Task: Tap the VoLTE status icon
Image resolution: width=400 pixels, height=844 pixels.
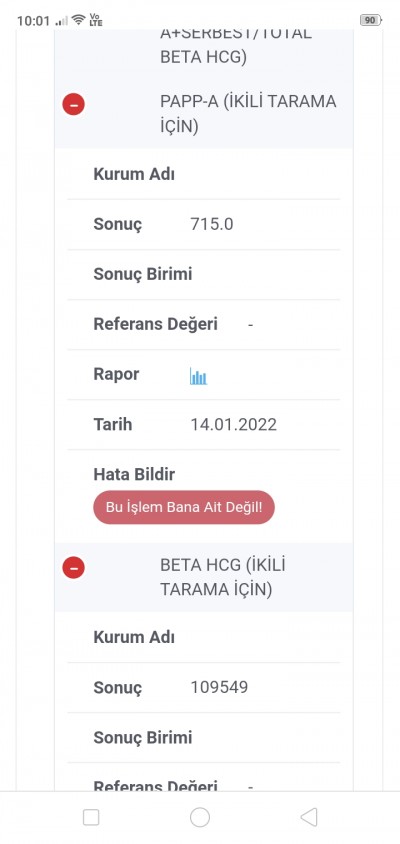Action: pyautogui.click(x=96, y=20)
